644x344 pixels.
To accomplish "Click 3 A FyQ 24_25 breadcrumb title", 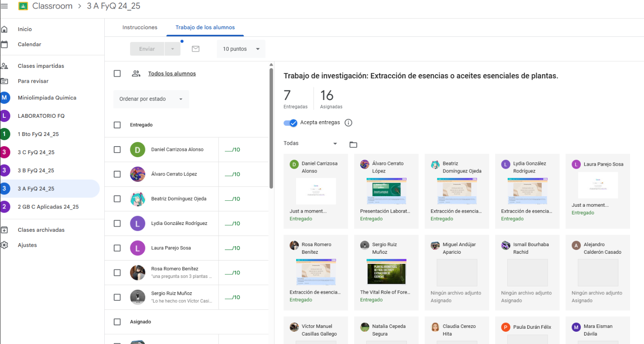I will (x=113, y=6).
